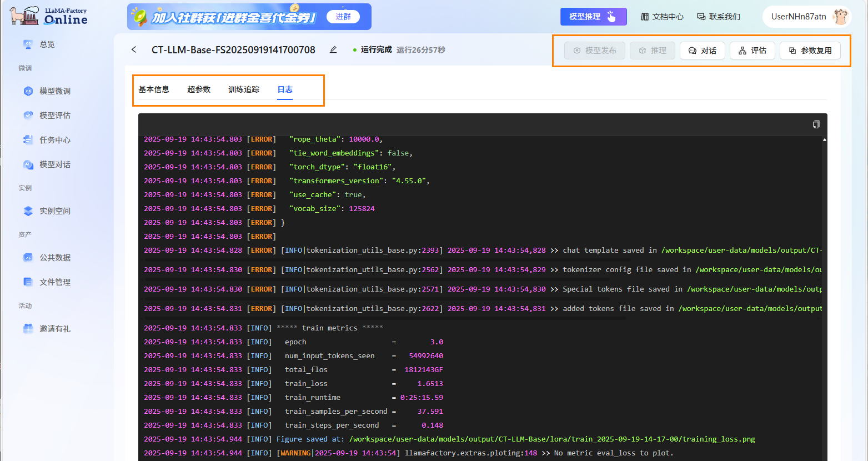
Task: Open 任务中心 in sidebar
Action: tap(54, 140)
